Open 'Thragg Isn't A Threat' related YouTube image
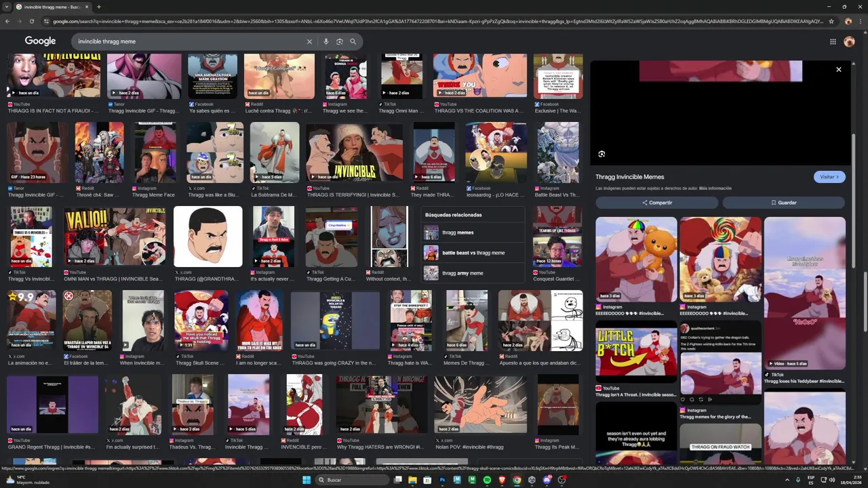The width and height of the screenshot is (868, 488). 636,356
